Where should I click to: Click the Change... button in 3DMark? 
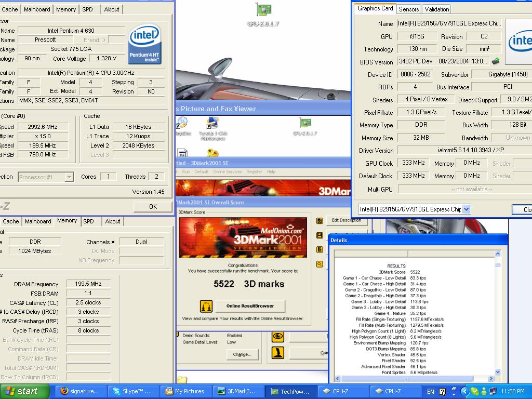point(242,354)
